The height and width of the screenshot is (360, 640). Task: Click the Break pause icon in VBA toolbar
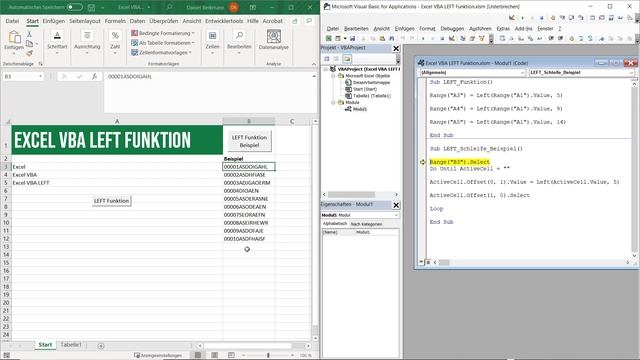click(432, 38)
